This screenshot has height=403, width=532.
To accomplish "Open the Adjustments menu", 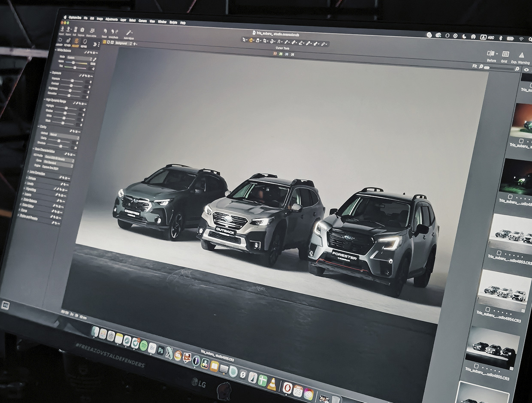I will click(112, 19).
